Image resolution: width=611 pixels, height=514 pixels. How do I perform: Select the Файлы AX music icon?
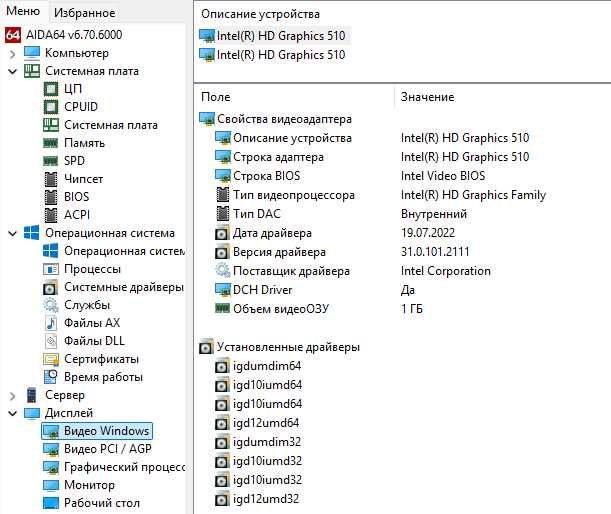(51, 323)
